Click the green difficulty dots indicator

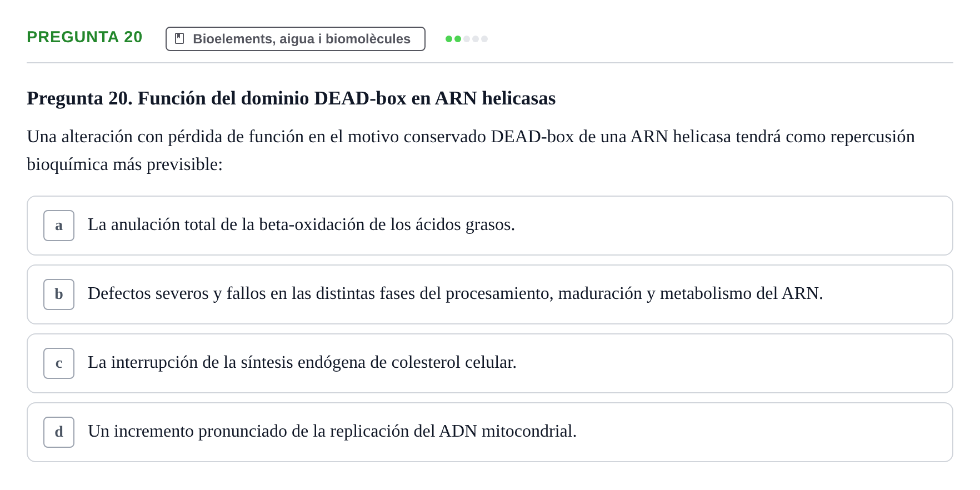(467, 39)
